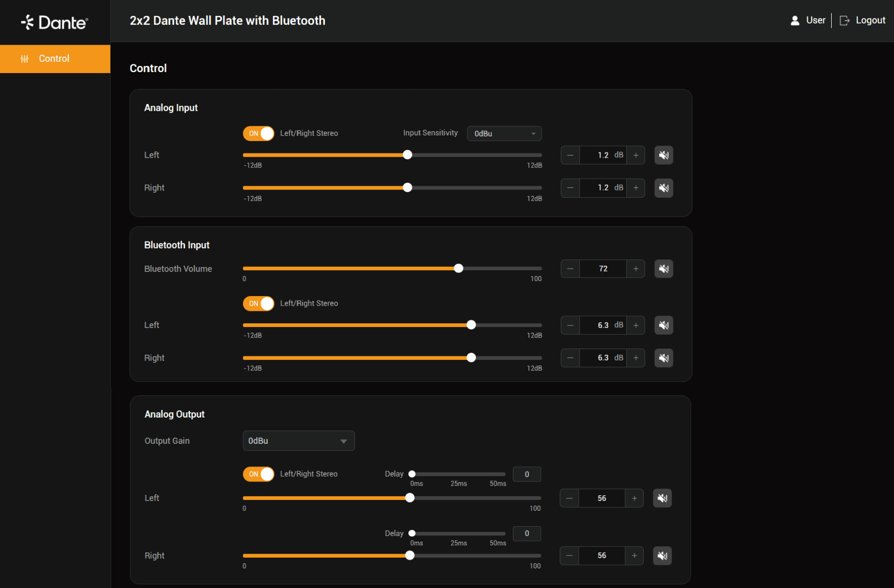Select Control in the sidebar menu
Viewport: 894px width, 588px height.
point(54,58)
